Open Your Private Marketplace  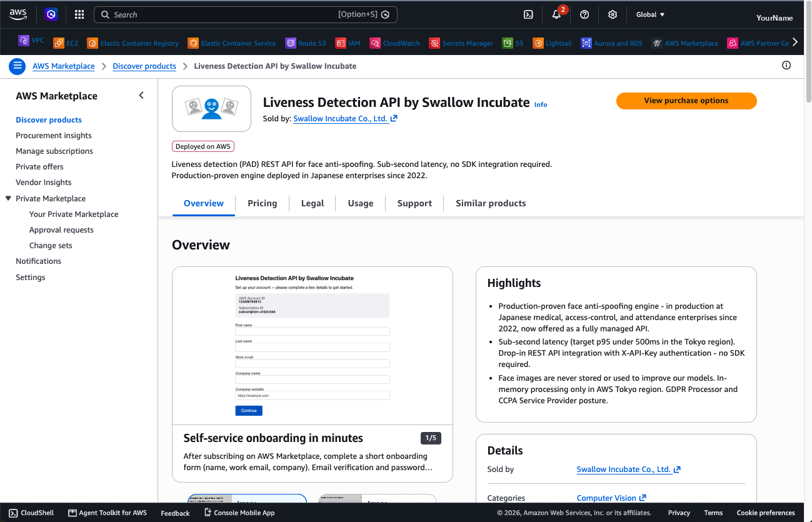74,214
